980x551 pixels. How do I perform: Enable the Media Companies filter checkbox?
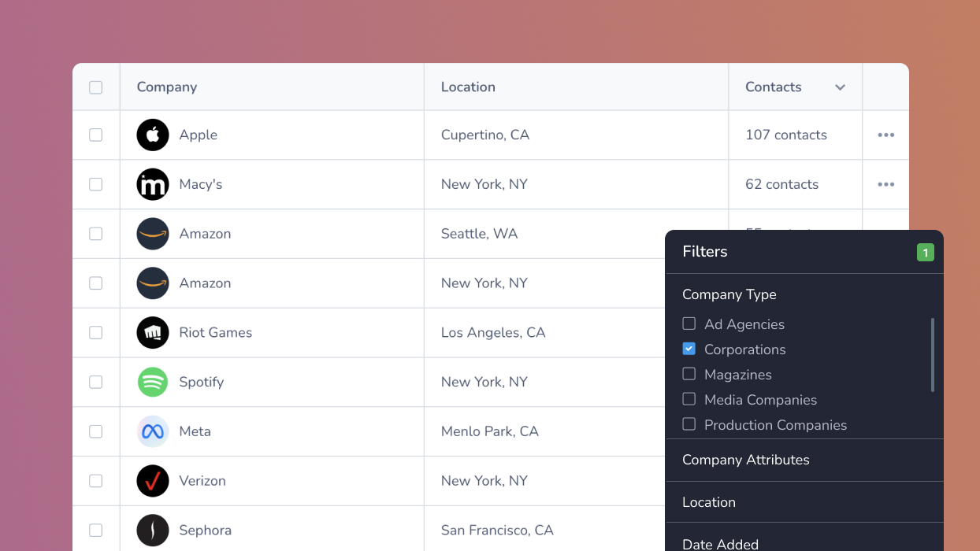click(x=689, y=399)
